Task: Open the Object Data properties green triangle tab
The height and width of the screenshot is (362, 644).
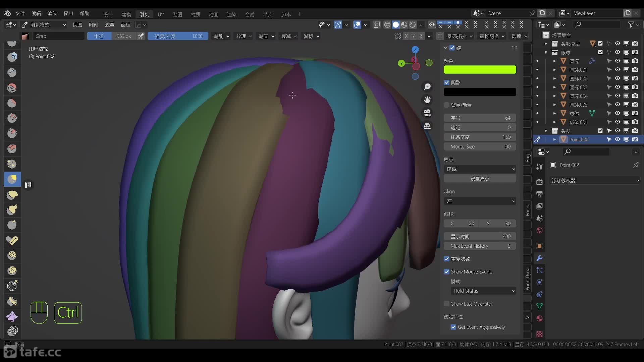Action: [539, 306]
